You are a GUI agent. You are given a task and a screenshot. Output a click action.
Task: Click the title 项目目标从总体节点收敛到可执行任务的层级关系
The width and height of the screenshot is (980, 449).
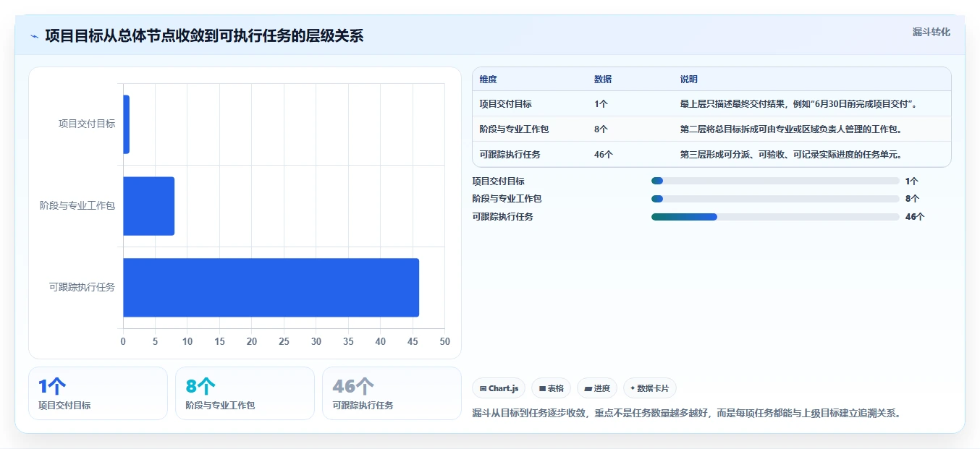(204, 36)
